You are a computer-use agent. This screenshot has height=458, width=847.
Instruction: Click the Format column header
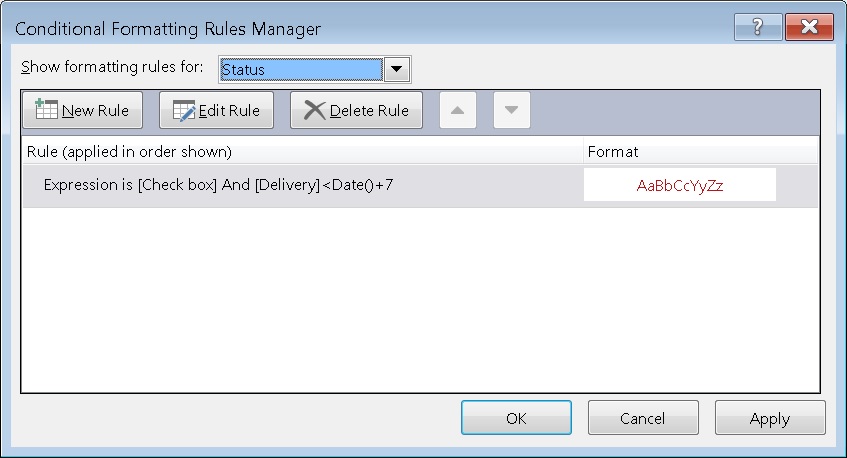click(613, 152)
